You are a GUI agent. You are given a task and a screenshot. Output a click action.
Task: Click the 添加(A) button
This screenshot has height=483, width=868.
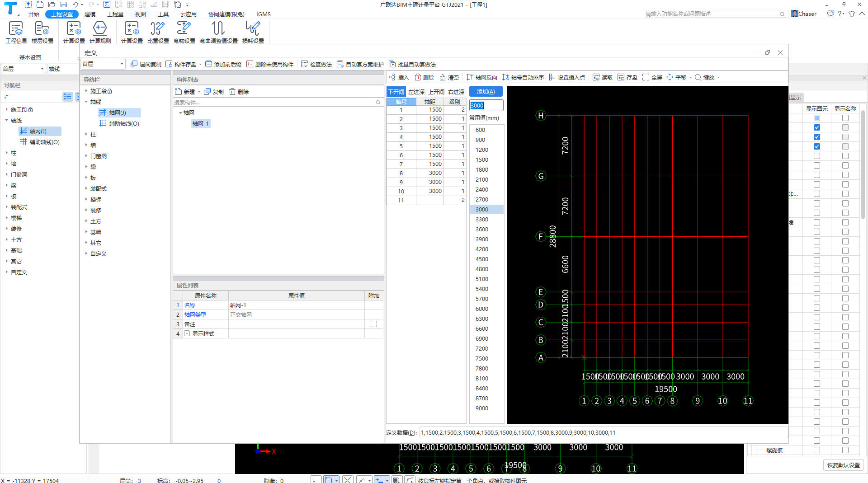pos(486,92)
